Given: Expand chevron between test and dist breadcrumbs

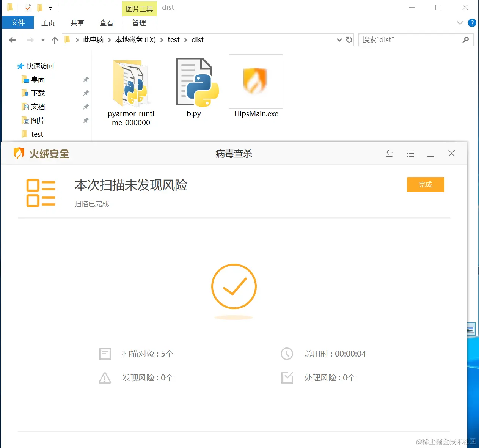Looking at the screenshot, I should click(x=185, y=40).
